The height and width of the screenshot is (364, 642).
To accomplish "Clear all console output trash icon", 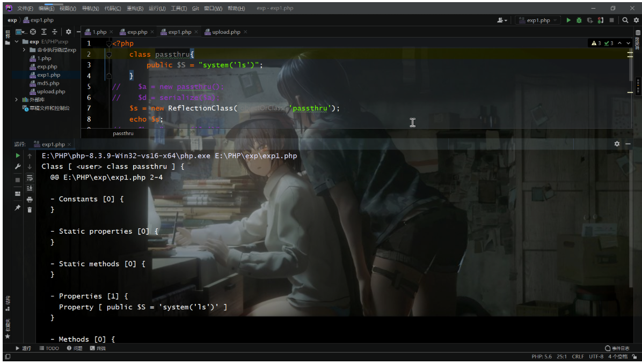I will [30, 210].
